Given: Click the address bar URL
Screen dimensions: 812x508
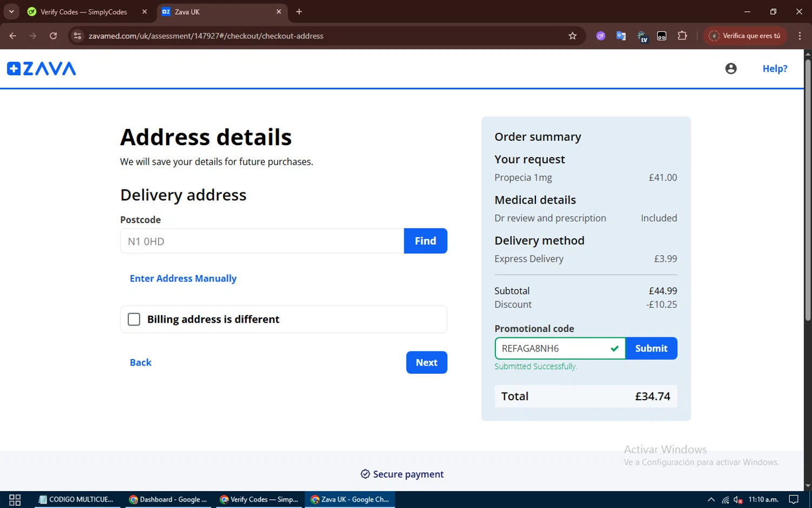Looking at the screenshot, I should (x=206, y=36).
